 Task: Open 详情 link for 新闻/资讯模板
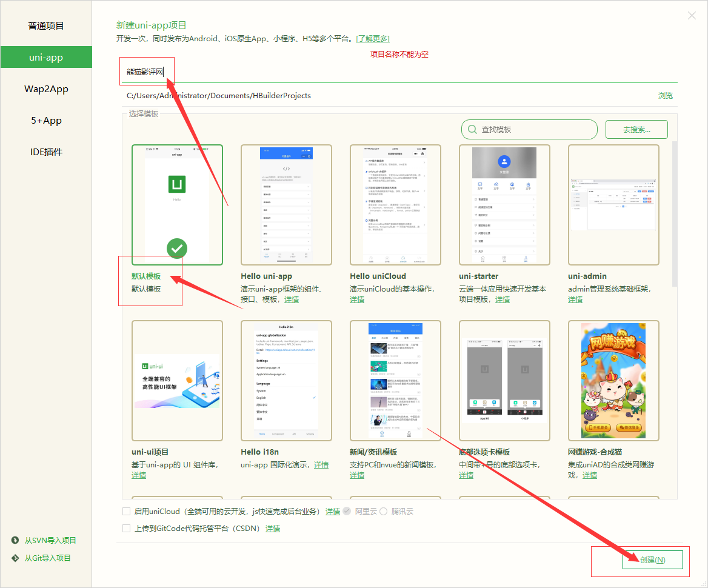pyautogui.click(x=356, y=475)
